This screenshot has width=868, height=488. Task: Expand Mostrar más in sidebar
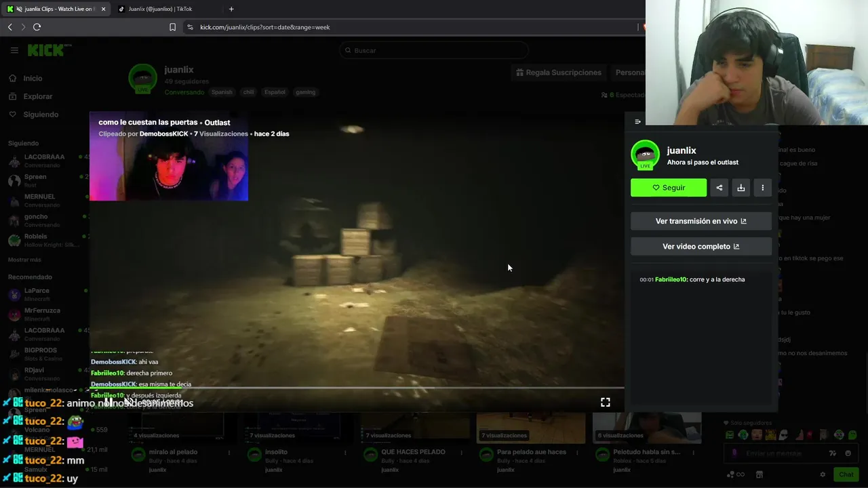pos(24,260)
